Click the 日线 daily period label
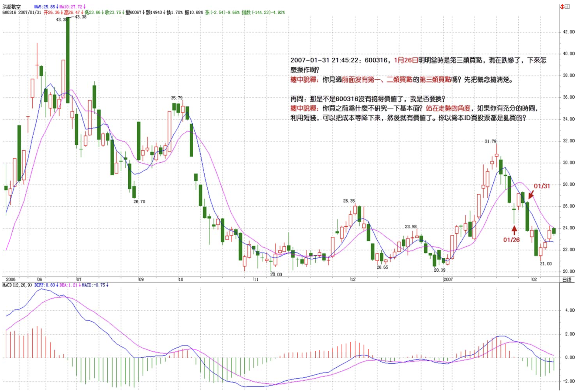 [567, 280]
